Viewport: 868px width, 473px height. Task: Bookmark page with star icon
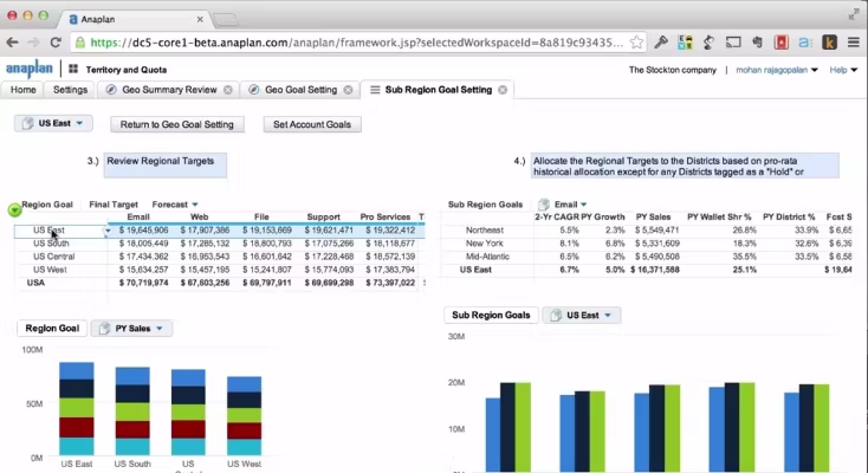[x=637, y=43]
